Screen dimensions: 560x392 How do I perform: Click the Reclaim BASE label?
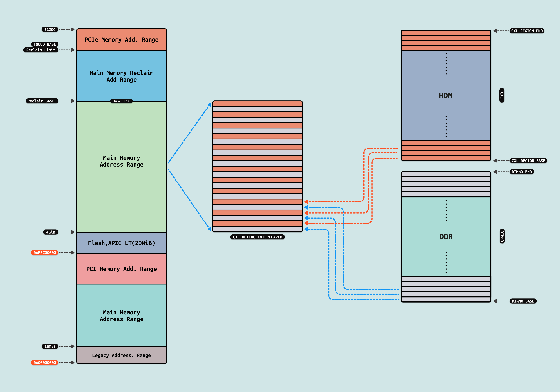pos(41,101)
